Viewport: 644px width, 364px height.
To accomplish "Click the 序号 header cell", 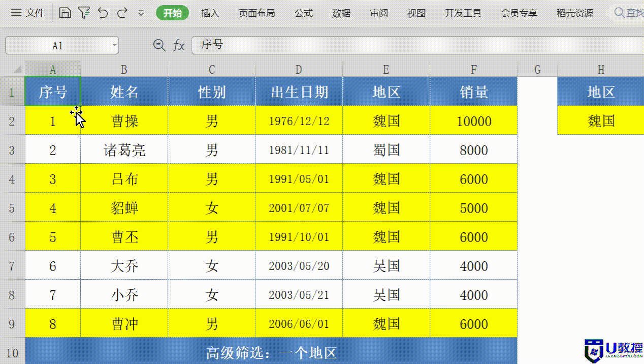I will [53, 92].
